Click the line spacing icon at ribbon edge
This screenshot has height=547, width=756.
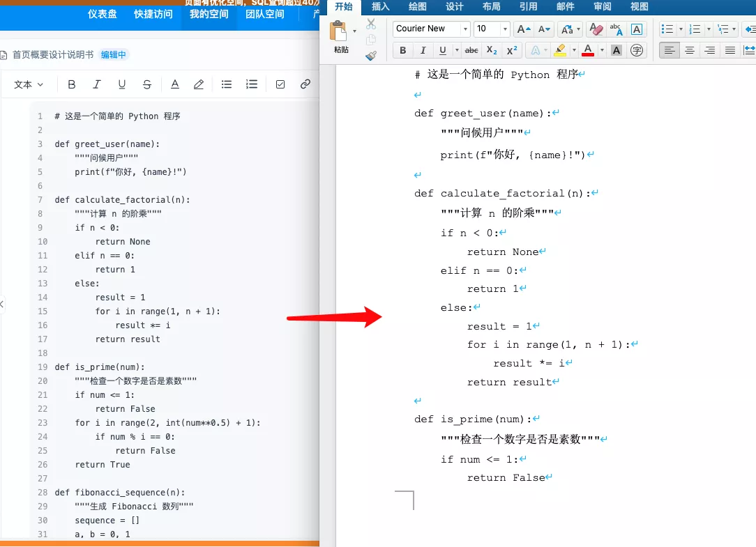coord(750,50)
